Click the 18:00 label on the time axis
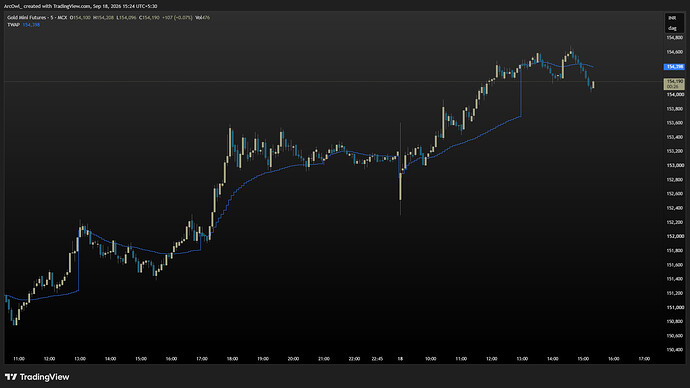 point(232,359)
